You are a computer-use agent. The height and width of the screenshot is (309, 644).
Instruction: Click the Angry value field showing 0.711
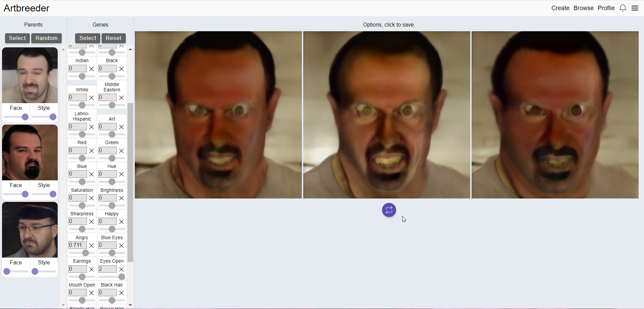[x=78, y=245]
